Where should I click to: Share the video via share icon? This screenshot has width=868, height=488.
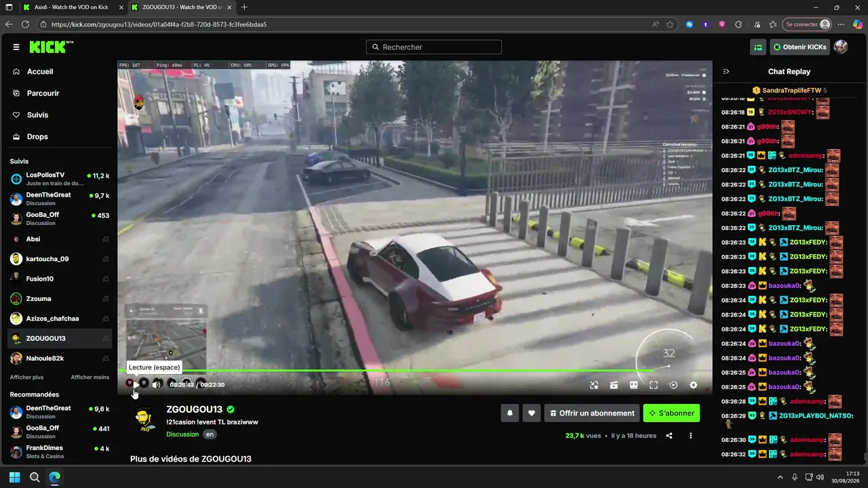(669, 436)
